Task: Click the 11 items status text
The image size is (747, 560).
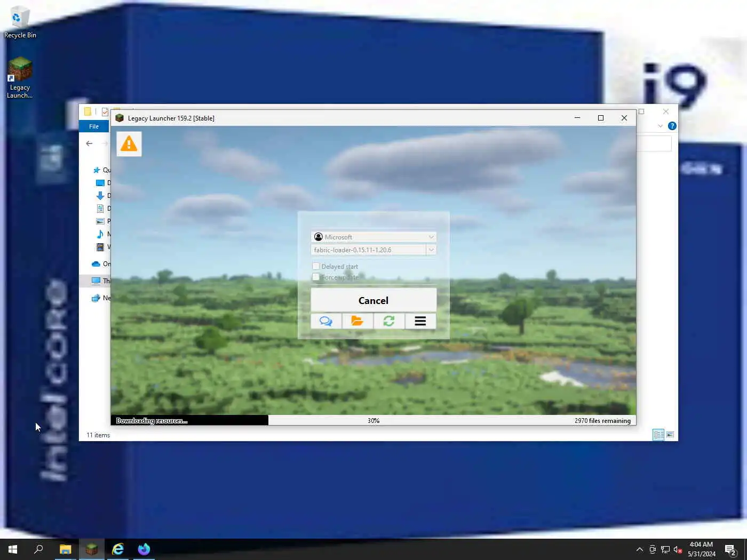Action: (x=98, y=435)
